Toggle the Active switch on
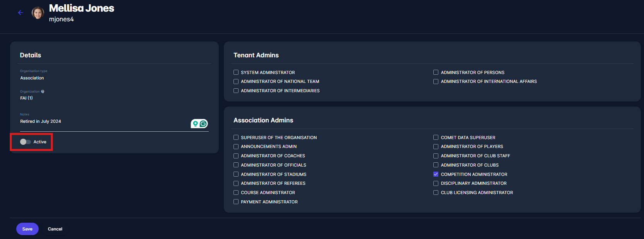This screenshot has height=239, width=644. coord(26,142)
